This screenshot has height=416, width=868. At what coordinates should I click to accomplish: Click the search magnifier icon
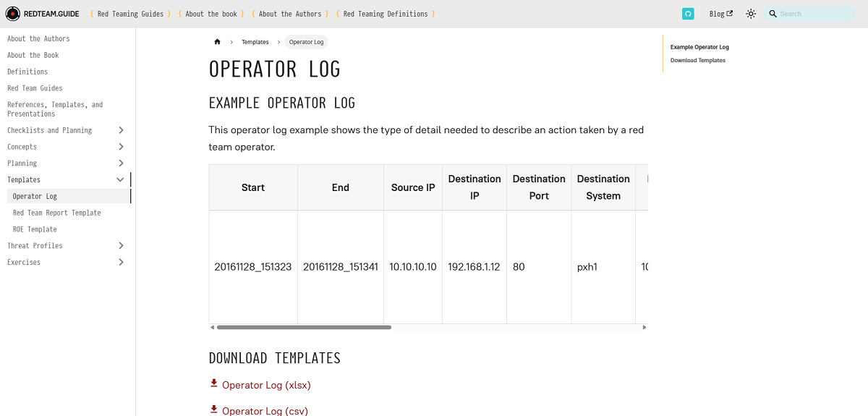click(x=773, y=14)
